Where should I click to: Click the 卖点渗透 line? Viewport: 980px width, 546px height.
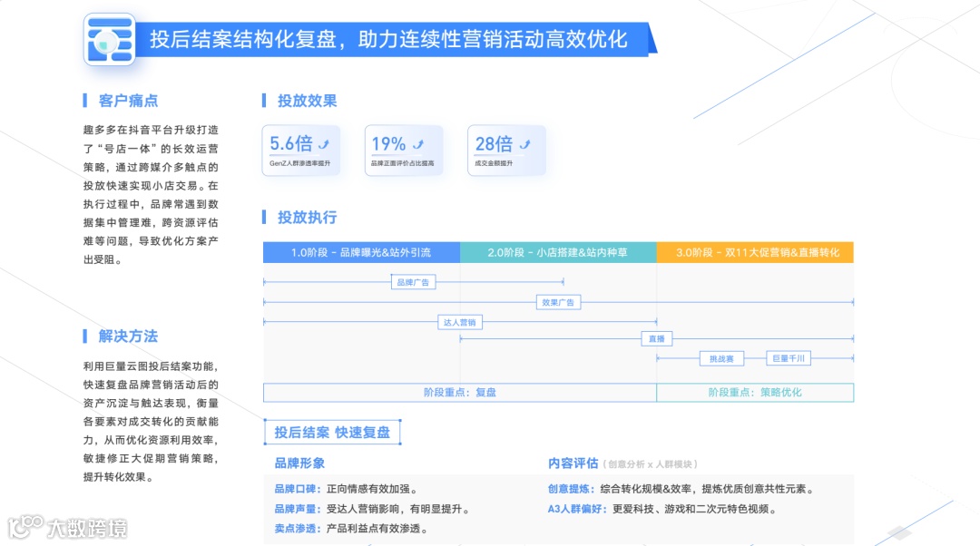click(352, 529)
